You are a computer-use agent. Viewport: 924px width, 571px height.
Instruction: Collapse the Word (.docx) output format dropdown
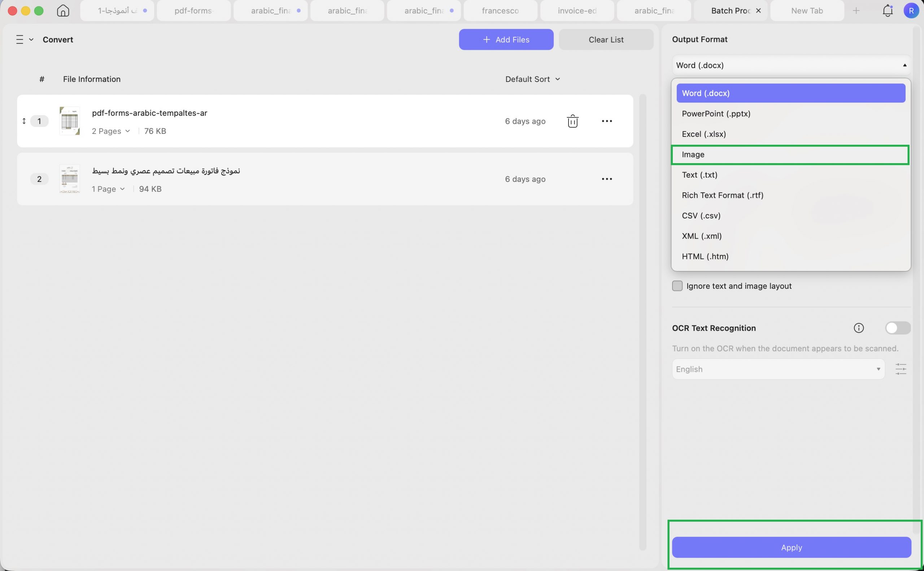point(791,65)
